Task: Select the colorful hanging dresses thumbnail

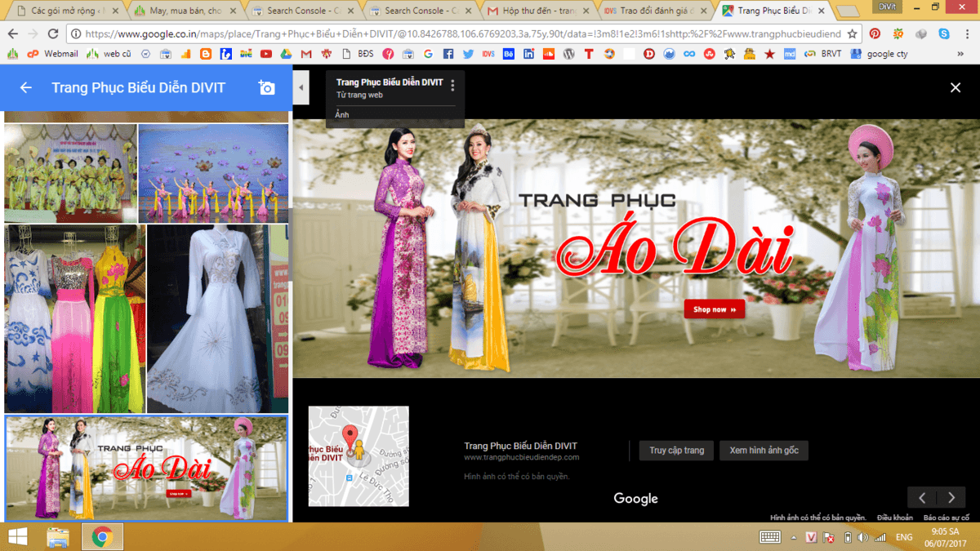Action: pos(75,319)
